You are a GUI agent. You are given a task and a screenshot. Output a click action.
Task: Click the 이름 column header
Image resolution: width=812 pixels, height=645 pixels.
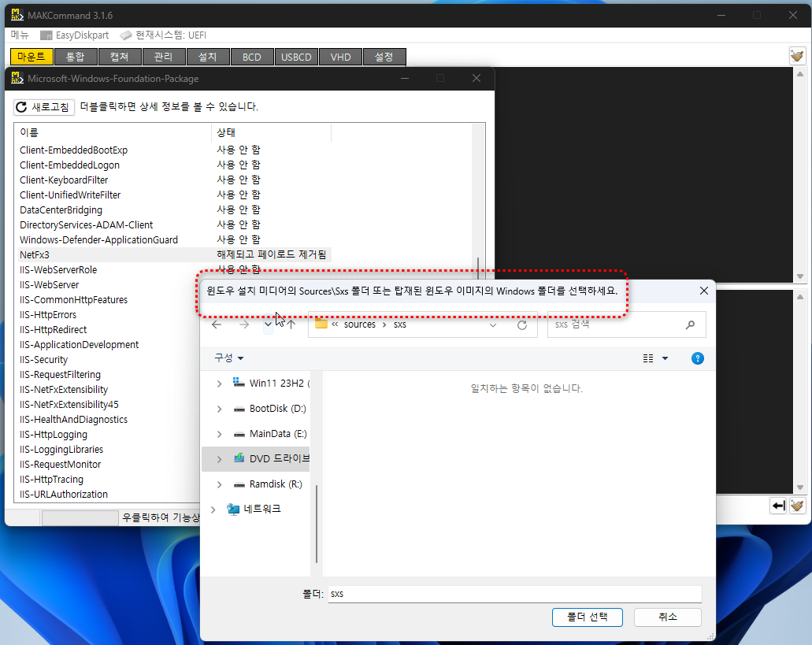click(x=113, y=132)
